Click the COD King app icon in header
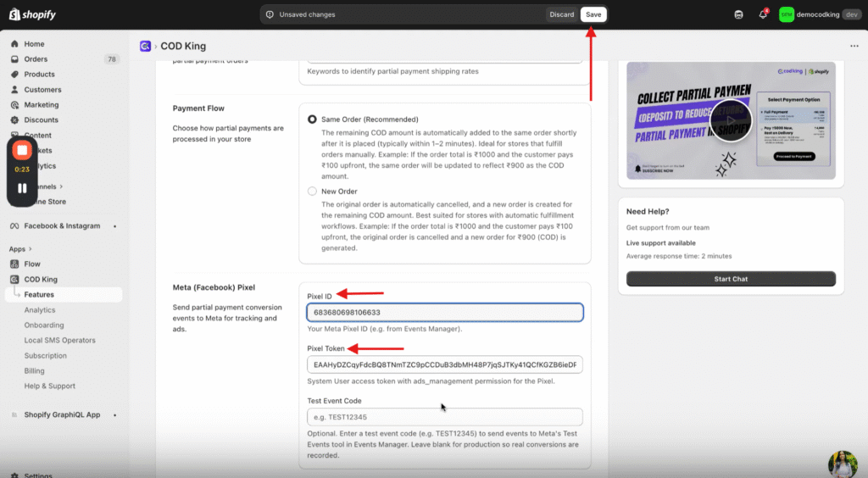Screen dimensions: 868x478 [146, 47]
